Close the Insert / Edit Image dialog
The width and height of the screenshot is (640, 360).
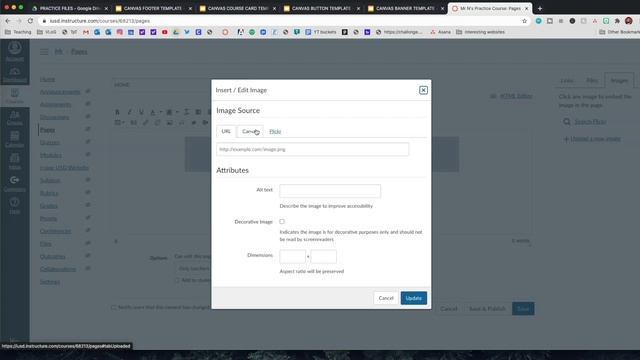[423, 90]
